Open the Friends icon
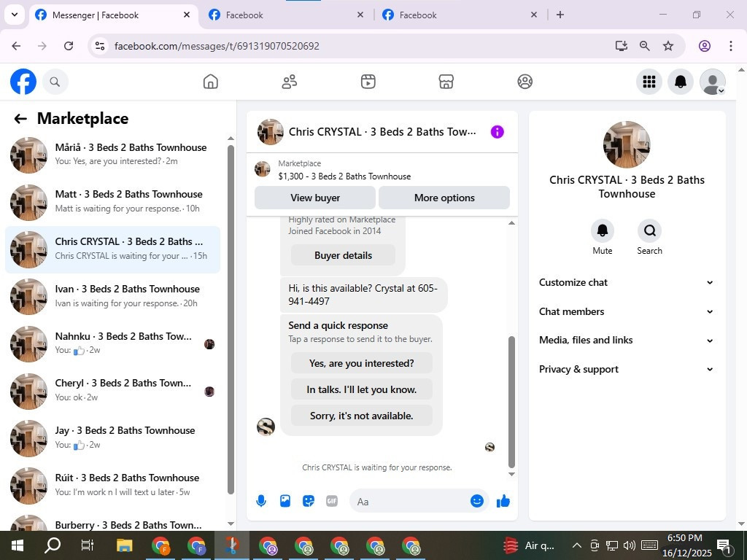 [x=289, y=82]
